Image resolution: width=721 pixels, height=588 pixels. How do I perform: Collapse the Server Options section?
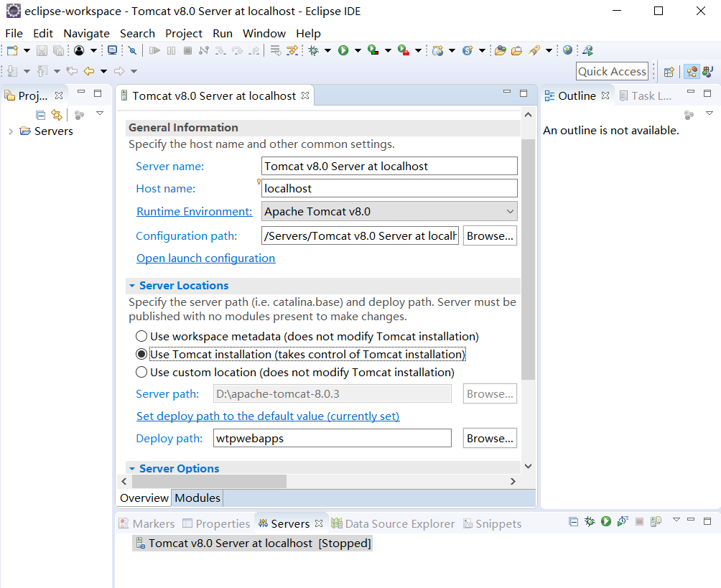(132, 469)
